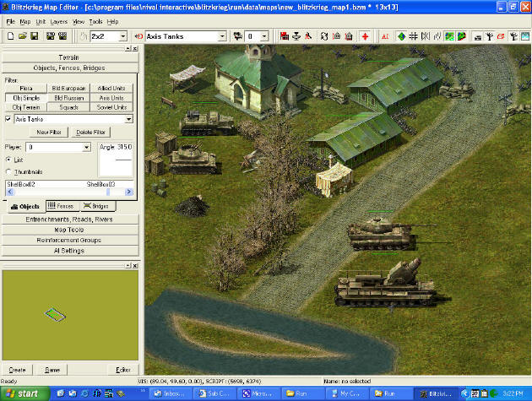Click the sky picture icon at toolbar end
The width and height of the screenshot is (532, 401).
point(525,36)
